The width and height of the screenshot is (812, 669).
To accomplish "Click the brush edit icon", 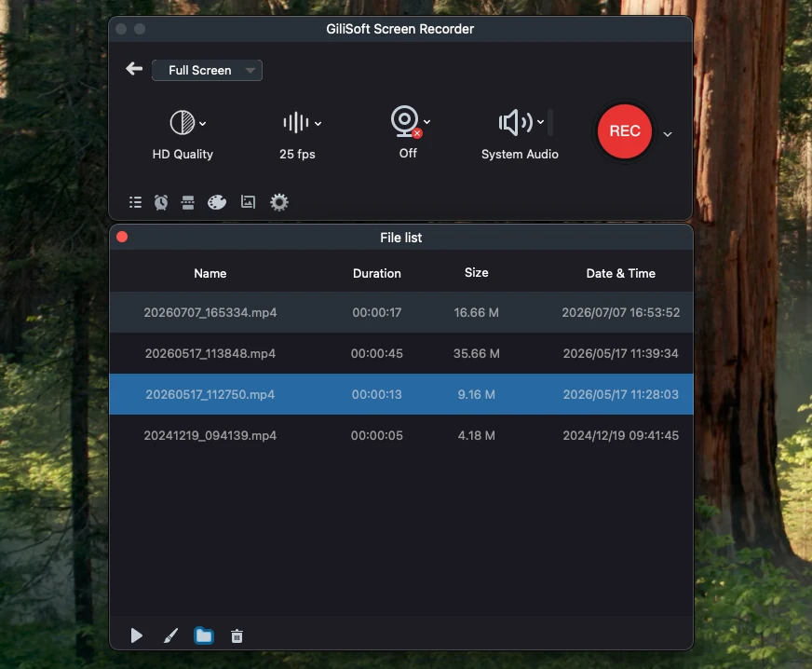I will point(170,635).
